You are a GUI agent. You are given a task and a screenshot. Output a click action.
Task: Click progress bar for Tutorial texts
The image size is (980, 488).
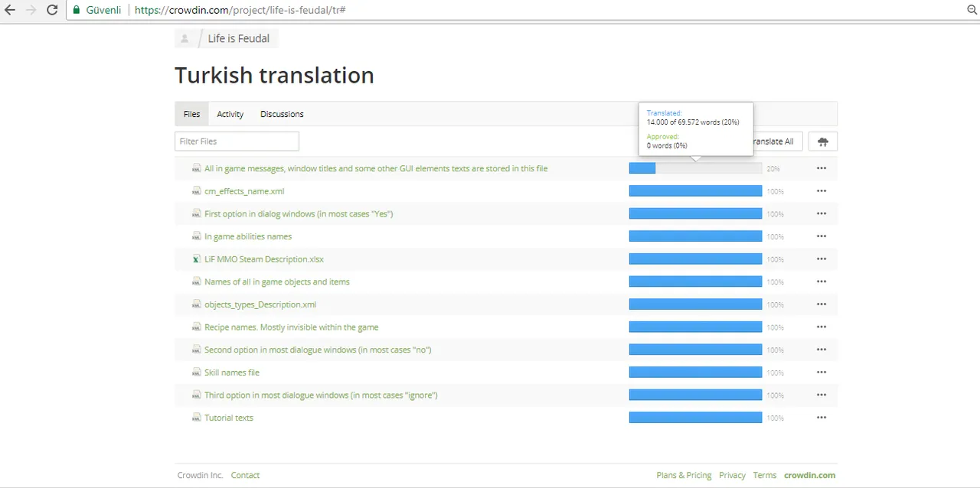(695, 418)
